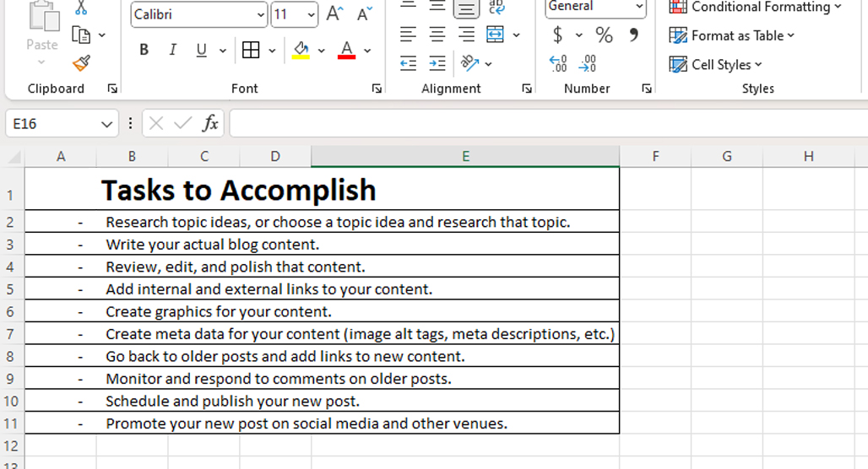Toggle bottom vertical alignment button
Image resolution: width=868 pixels, height=469 pixels.
coord(466,8)
